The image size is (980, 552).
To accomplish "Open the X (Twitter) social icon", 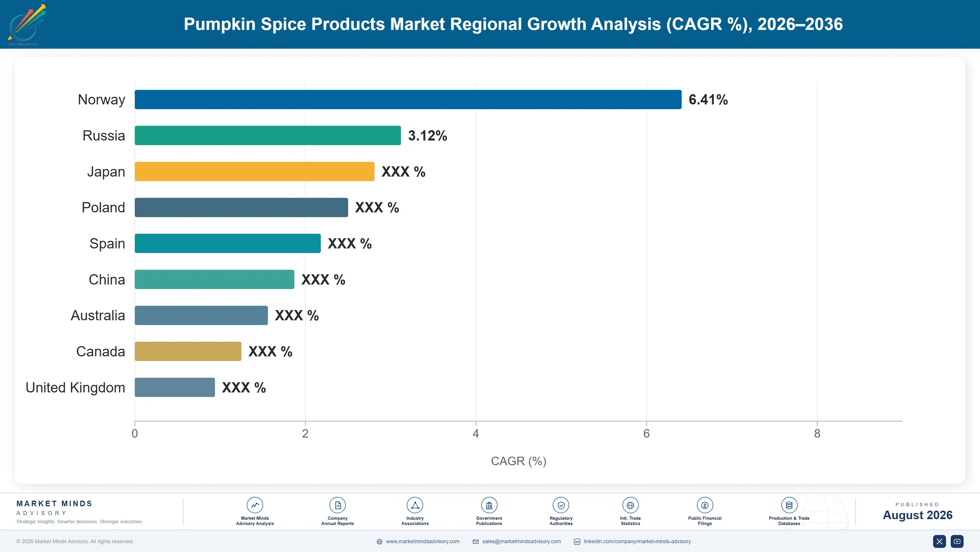I will (x=939, y=541).
